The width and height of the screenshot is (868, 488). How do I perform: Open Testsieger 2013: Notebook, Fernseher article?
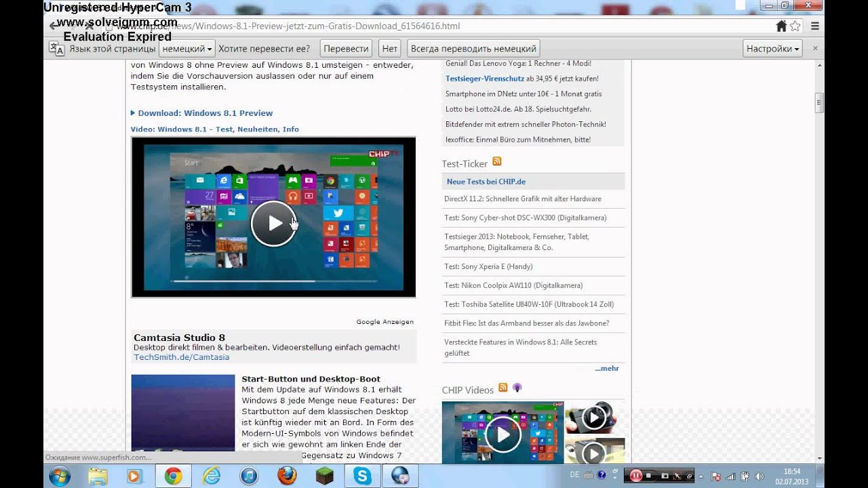[x=517, y=242]
